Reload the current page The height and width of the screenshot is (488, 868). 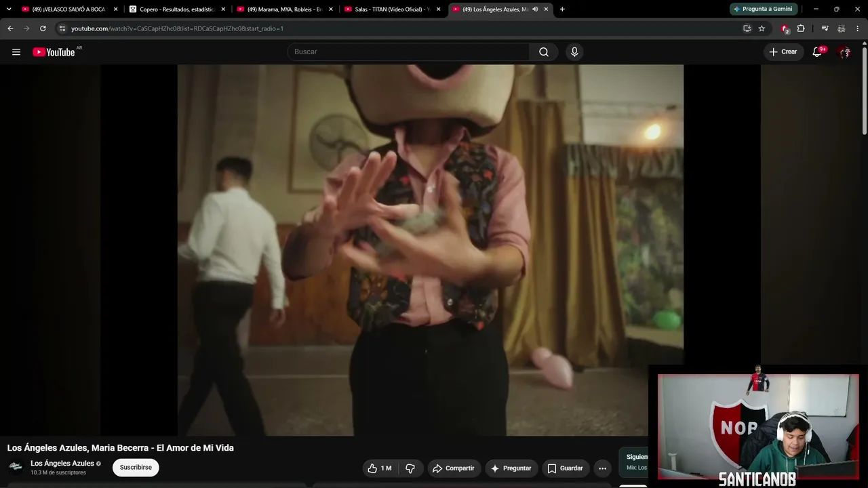pyautogui.click(x=43, y=28)
